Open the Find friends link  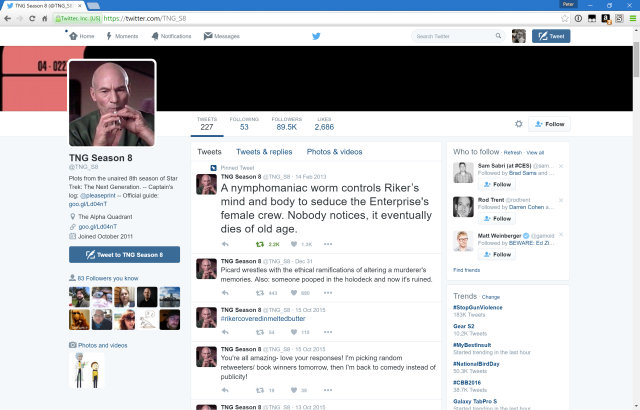(x=467, y=270)
